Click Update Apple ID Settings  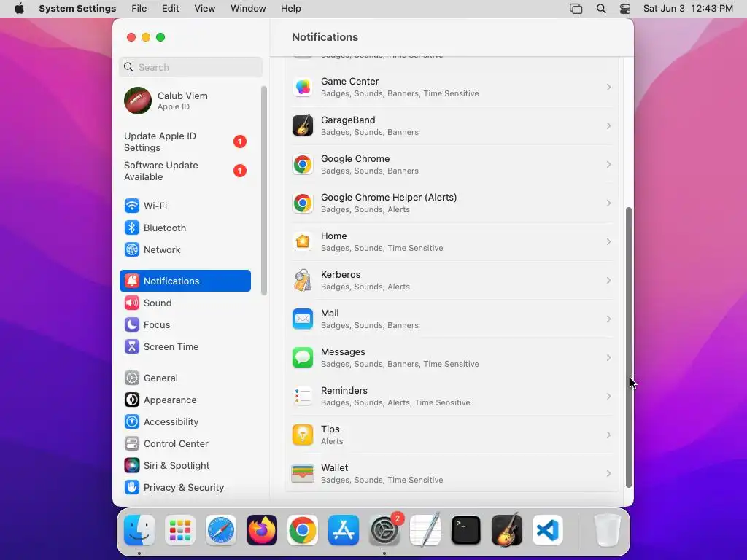click(185, 142)
